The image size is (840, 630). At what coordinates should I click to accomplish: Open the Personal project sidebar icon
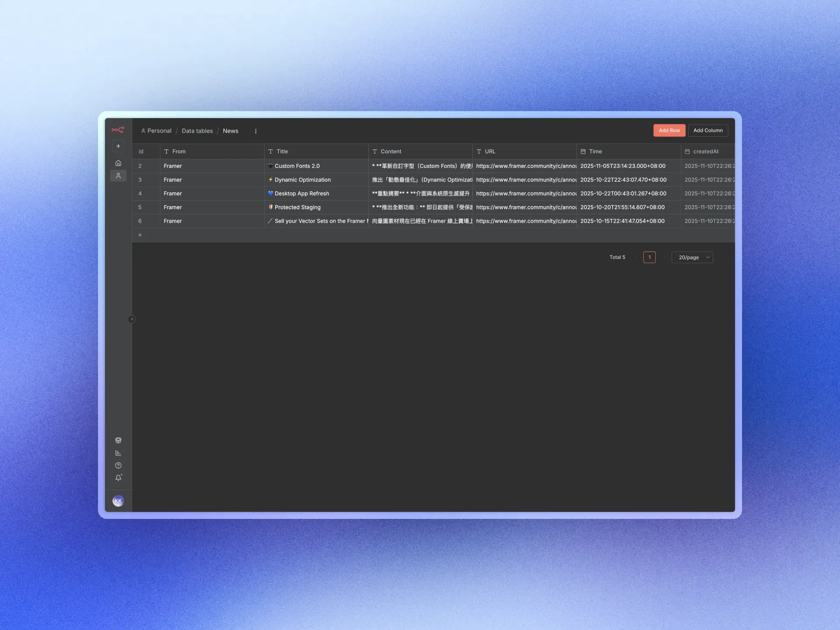click(118, 175)
